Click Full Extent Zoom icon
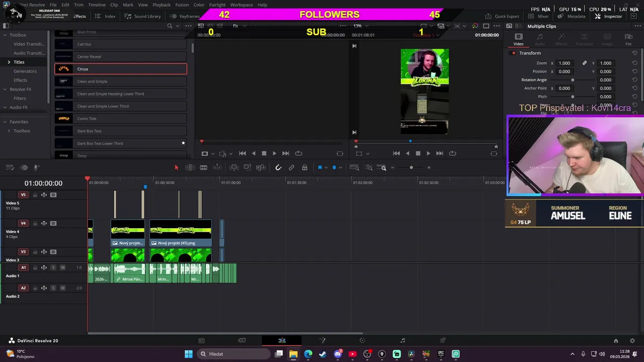The width and height of the screenshot is (644, 362). point(354,167)
